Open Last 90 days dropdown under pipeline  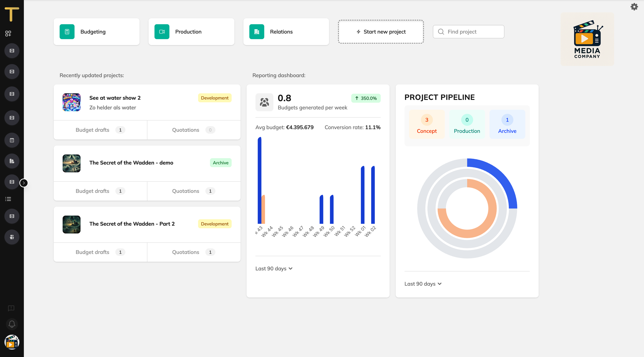click(423, 284)
